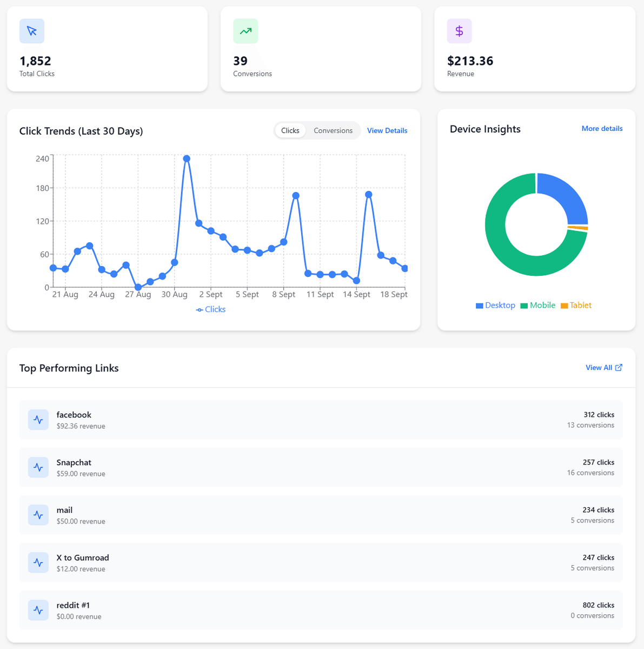Toggle the Clicks series in chart legend
644x649 pixels.
pyautogui.click(x=211, y=309)
